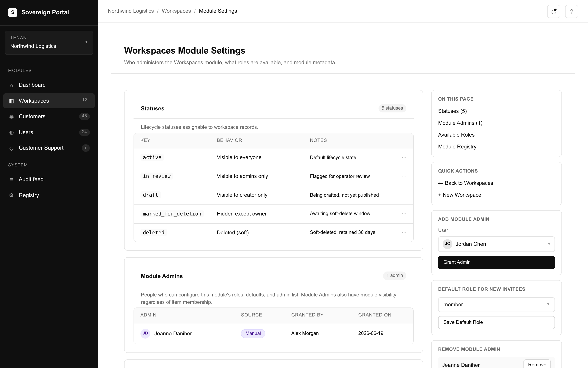
Task: Click the Customers sidebar icon
Action: (x=11, y=117)
